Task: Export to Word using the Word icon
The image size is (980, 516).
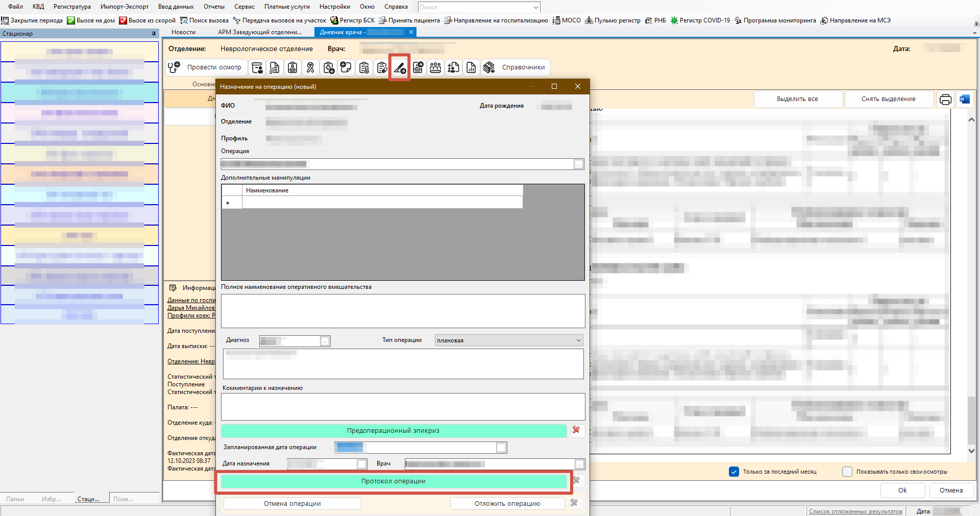Action: tap(965, 99)
